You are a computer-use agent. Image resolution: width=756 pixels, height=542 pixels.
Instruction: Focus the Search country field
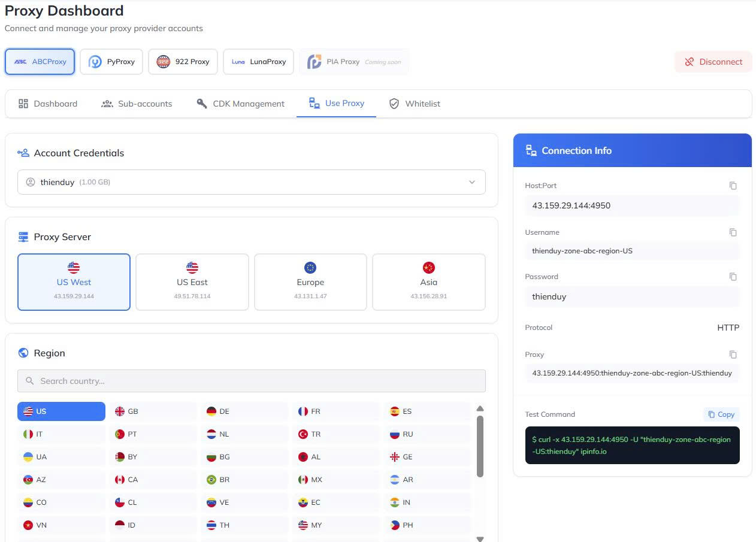click(251, 381)
